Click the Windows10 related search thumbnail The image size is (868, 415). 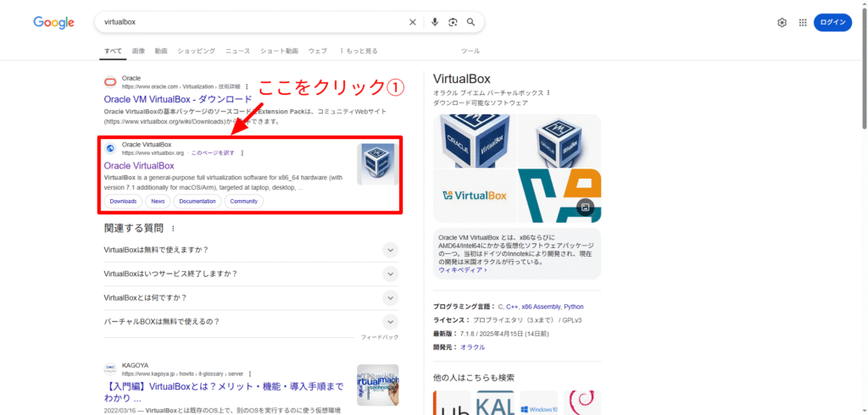538,403
